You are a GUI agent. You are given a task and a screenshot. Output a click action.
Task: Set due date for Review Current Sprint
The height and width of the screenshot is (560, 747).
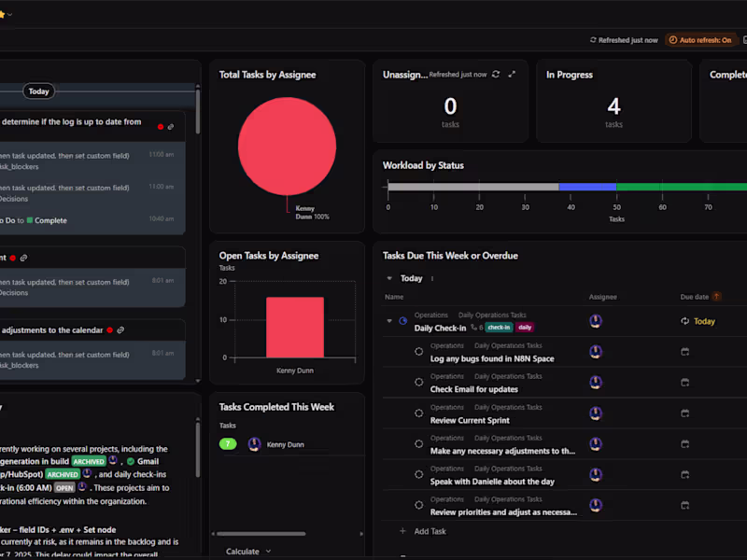pos(685,413)
